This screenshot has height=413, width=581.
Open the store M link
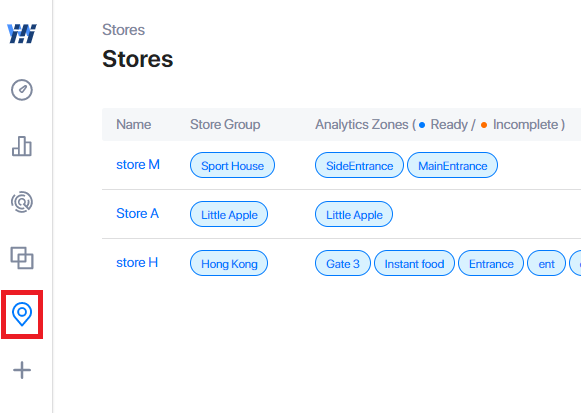138,164
